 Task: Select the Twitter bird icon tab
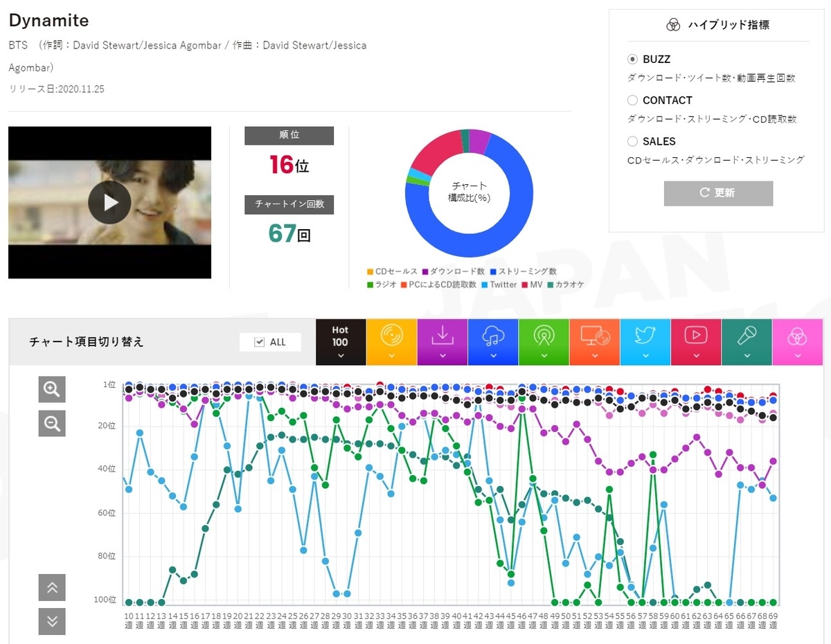[x=645, y=336]
